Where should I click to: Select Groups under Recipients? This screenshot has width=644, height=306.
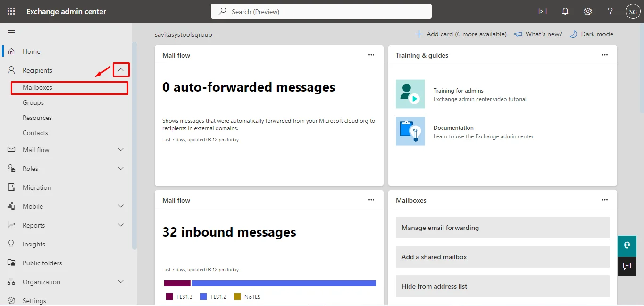tap(33, 102)
